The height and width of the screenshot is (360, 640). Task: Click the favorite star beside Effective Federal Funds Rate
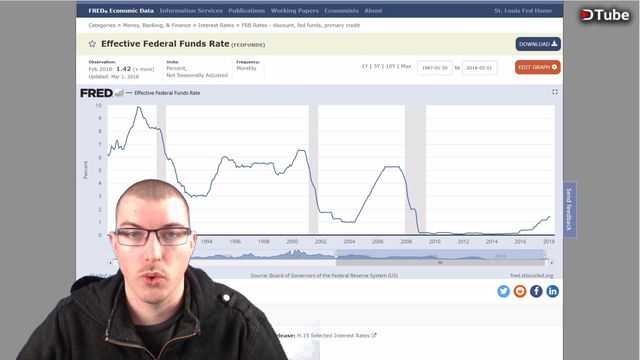point(92,44)
